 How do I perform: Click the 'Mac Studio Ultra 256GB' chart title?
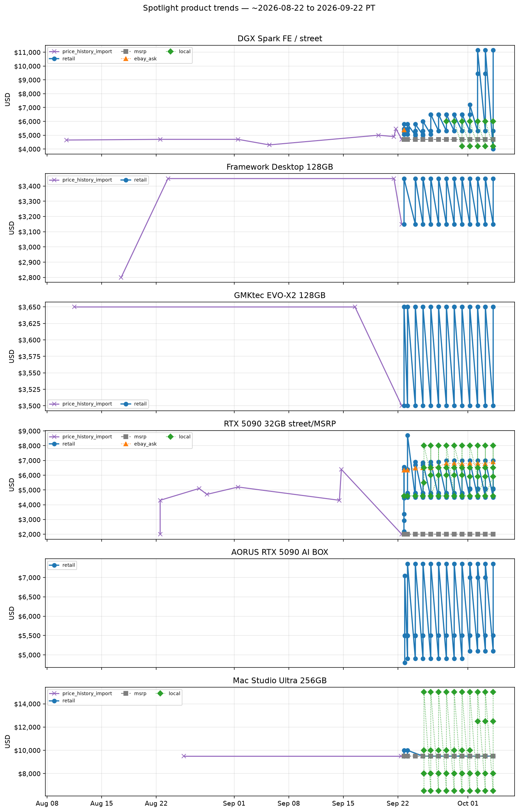(x=280, y=680)
